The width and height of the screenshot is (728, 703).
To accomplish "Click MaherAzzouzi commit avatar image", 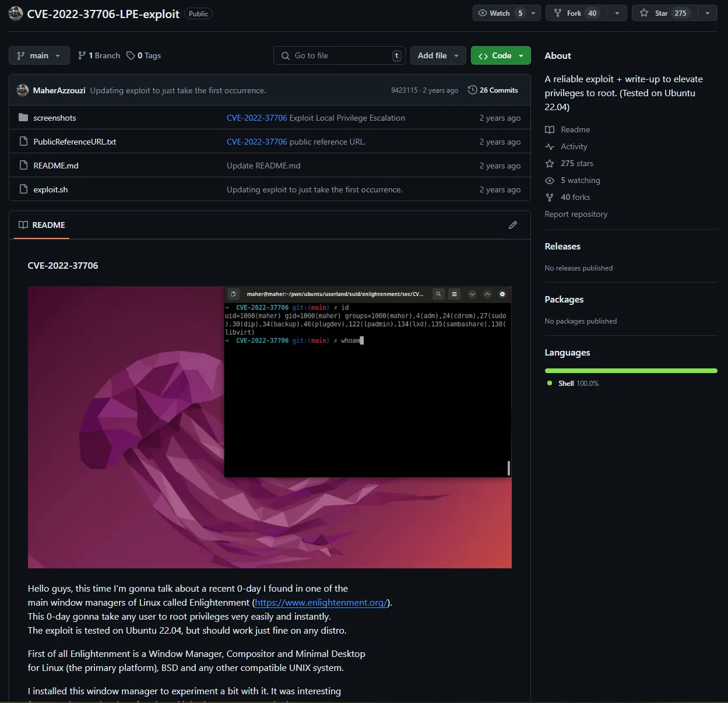I will click(x=23, y=90).
